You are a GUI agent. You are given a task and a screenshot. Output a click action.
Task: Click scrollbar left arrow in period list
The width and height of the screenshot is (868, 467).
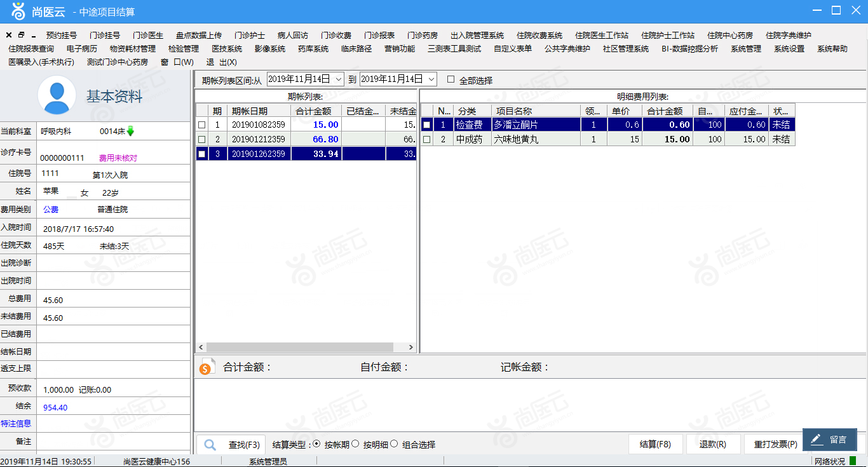[201, 348]
